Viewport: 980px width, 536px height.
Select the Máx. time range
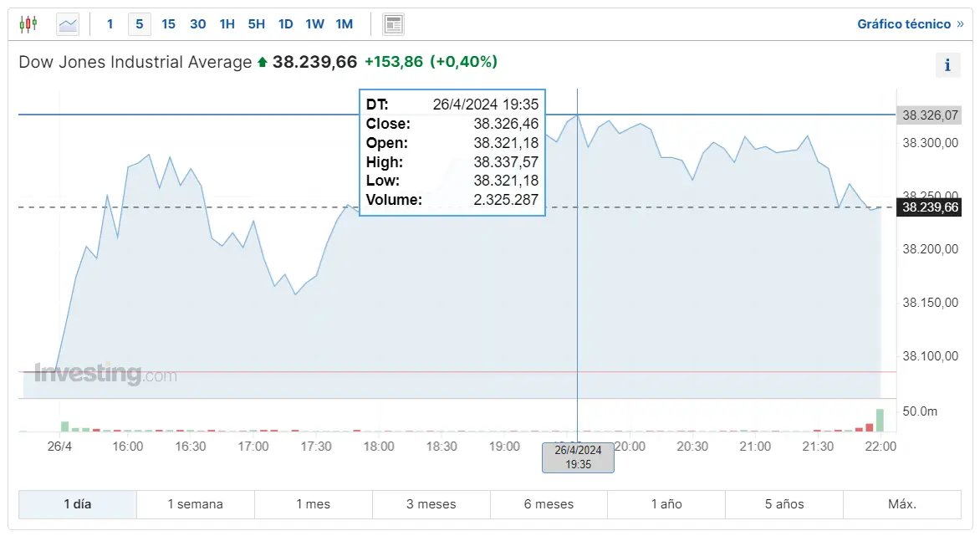(x=901, y=504)
